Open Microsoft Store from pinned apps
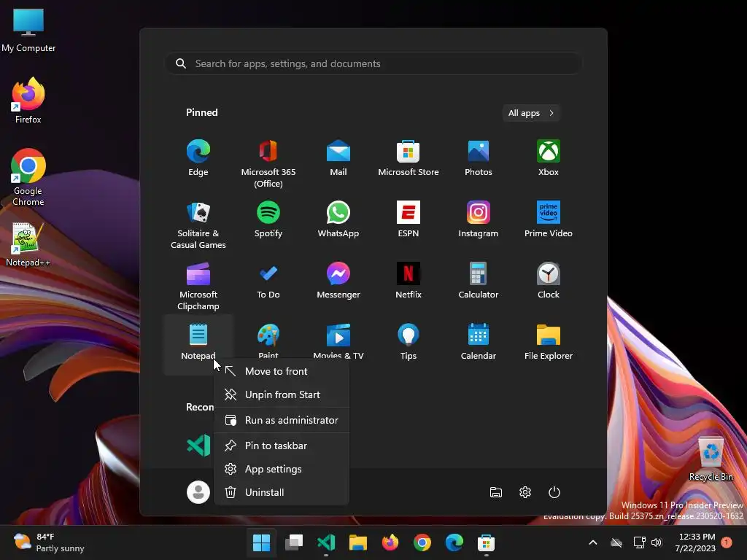 [x=409, y=158]
